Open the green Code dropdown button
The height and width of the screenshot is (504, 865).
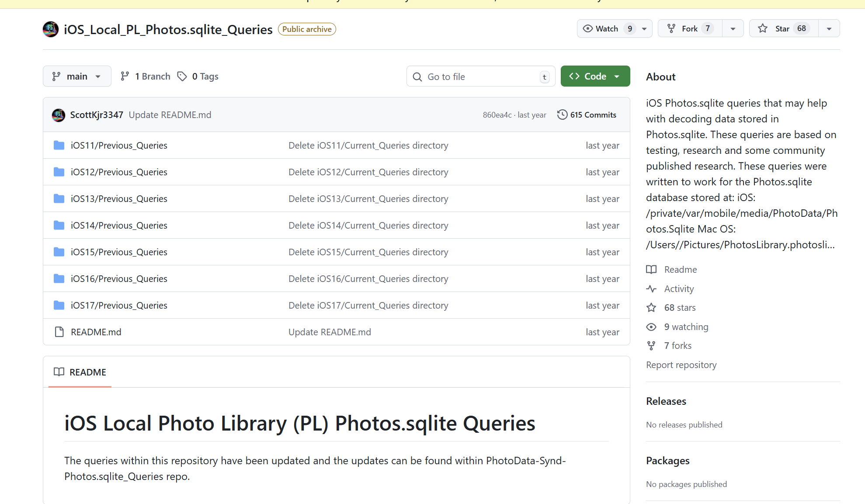595,76
